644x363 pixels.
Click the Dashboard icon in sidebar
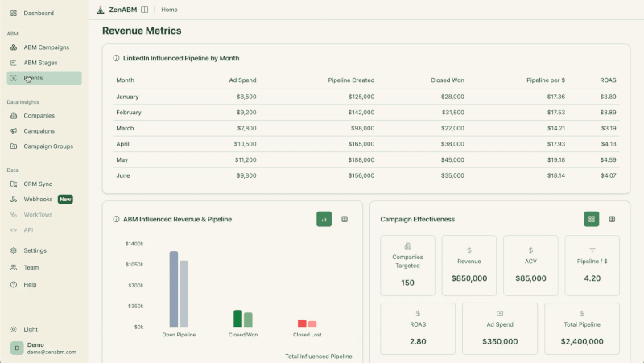tap(14, 13)
